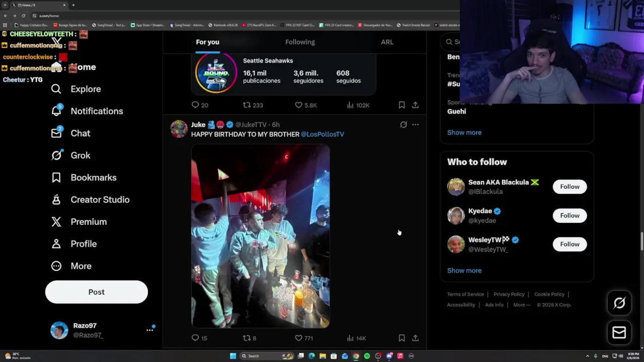Follow Sean AKA Blackula
Viewport: 644px width, 362px height.
click(570, 187)
